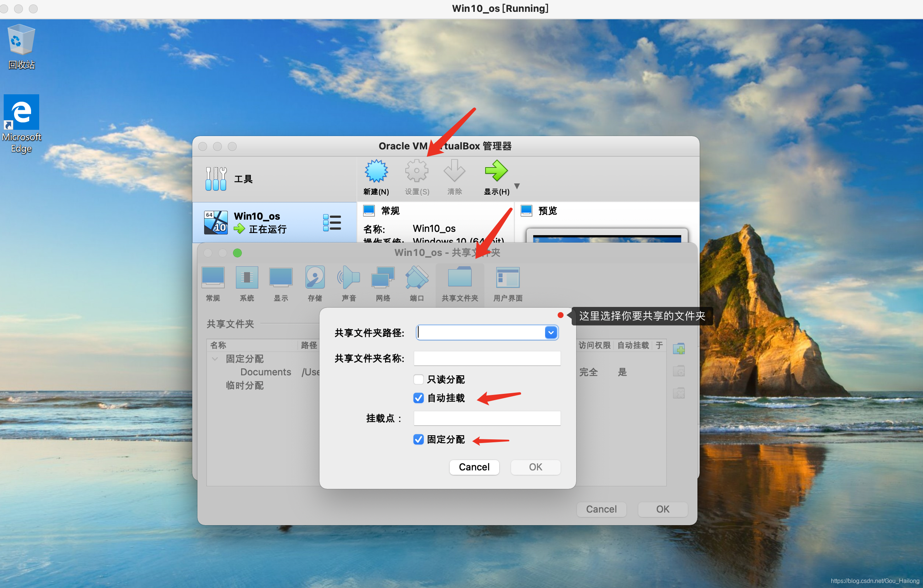Screen dimensions: 923x588
Task: Click Cancel in the Win10_os settings window
Action: [601, 509]
